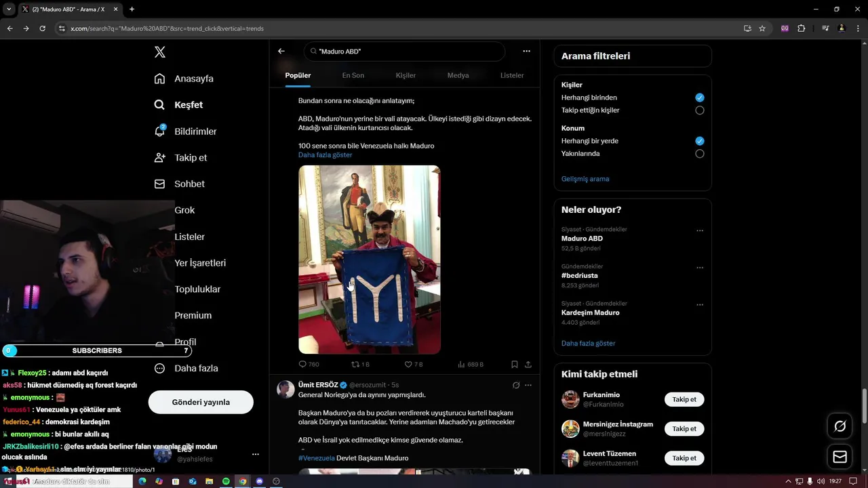This screenshot has width=868, height=488.
Task: Click Gönderi yayınla button
Action: 201,402
